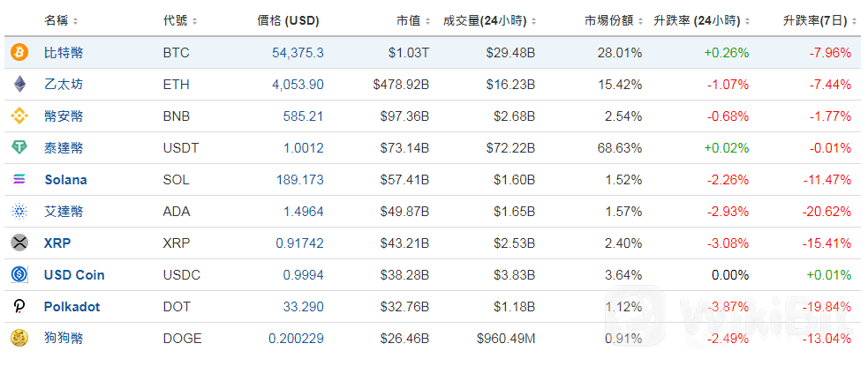Image resolution: width=868 pixels, height=366 pixels.
Task: Click the USDT price 1.0012
Action: [x=302, y=147]
